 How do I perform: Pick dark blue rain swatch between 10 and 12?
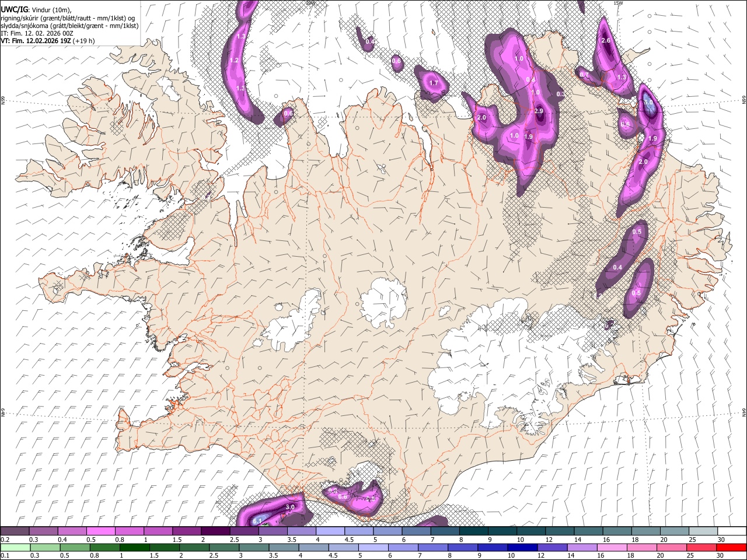tap(521, 547)
